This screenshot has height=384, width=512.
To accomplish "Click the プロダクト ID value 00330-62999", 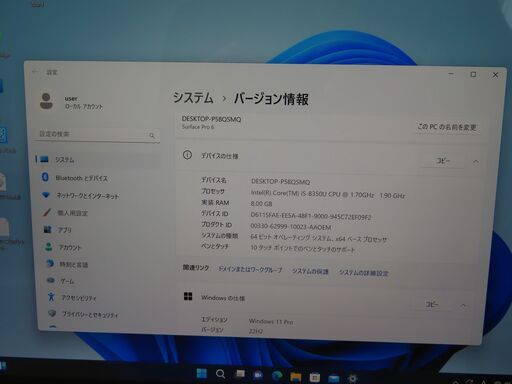I will pos(291,227).
